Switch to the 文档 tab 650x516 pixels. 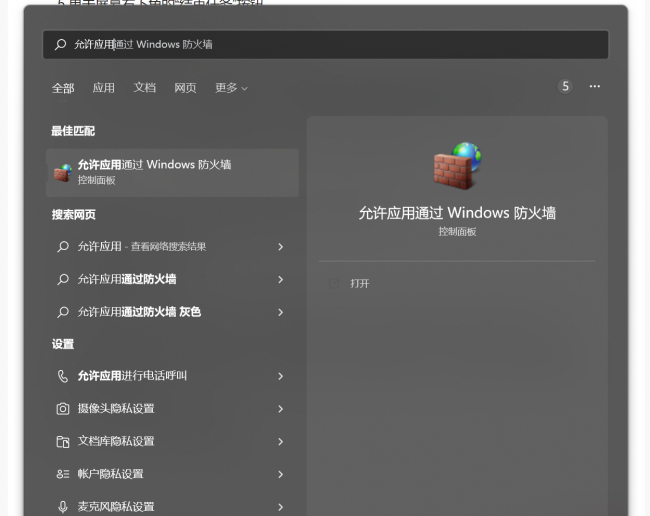145,88
